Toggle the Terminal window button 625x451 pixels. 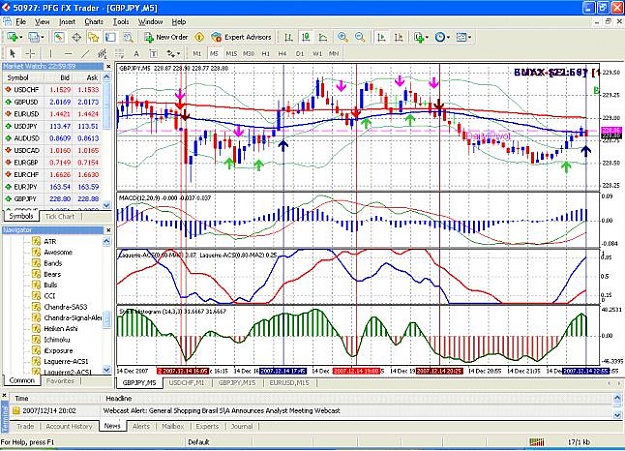pyautogui.click(x=110, y=37)
